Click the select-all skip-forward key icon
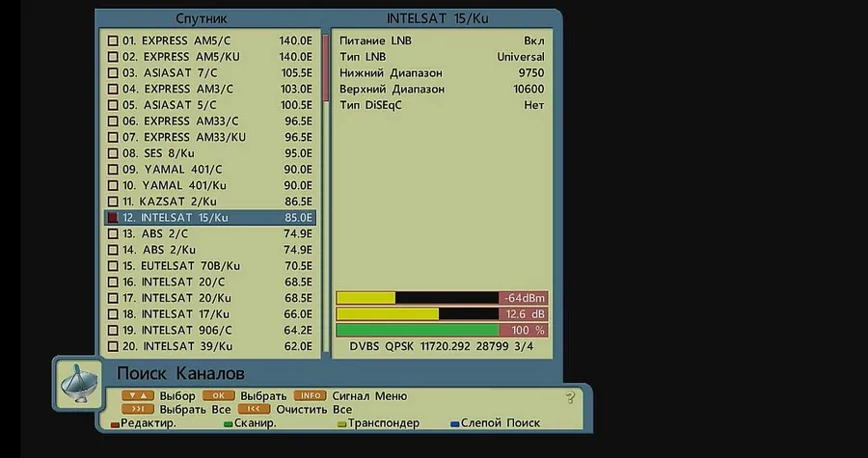The width and height of the screenshot is (868, 458). click(138, 410)
